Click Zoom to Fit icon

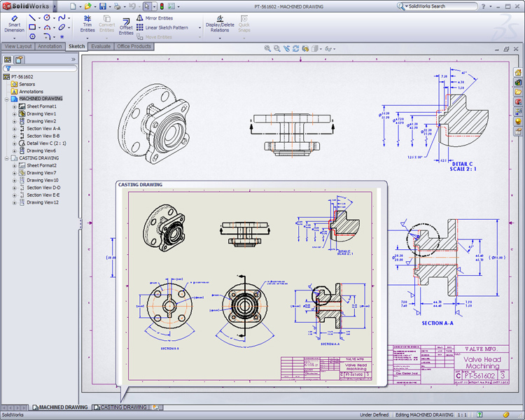[x=267, y=48]
